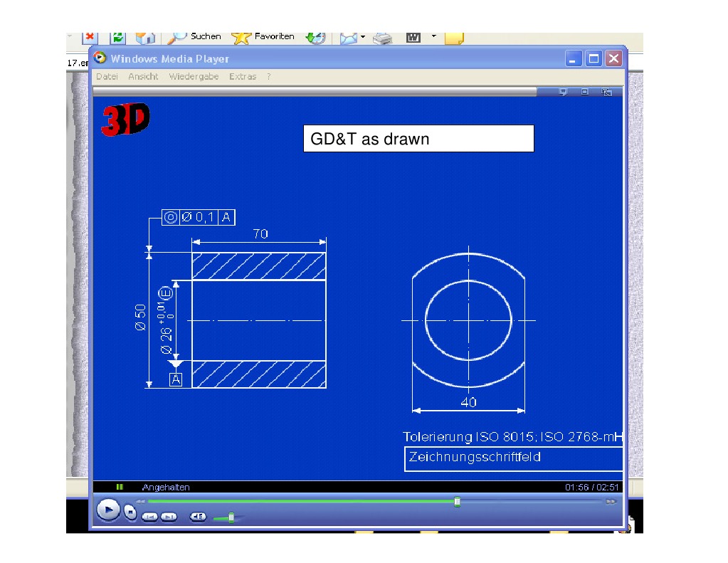Screen dimensions: 728x563
Task: Click the fast-forward arrows right of the seek bar
Action: point(611,502)
